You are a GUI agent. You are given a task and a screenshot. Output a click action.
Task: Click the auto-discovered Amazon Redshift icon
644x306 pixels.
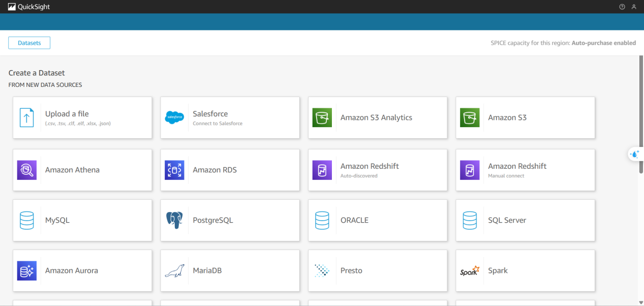[x=322, y=170]
